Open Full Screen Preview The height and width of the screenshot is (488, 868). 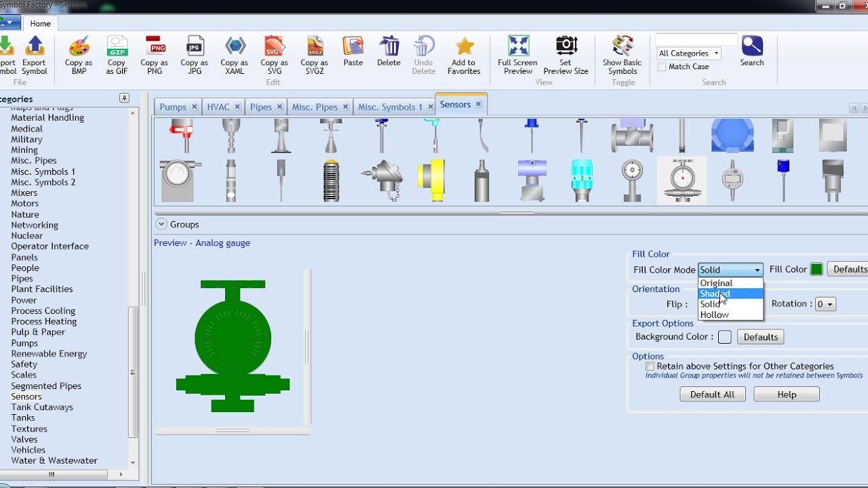(x=517, y=56)
